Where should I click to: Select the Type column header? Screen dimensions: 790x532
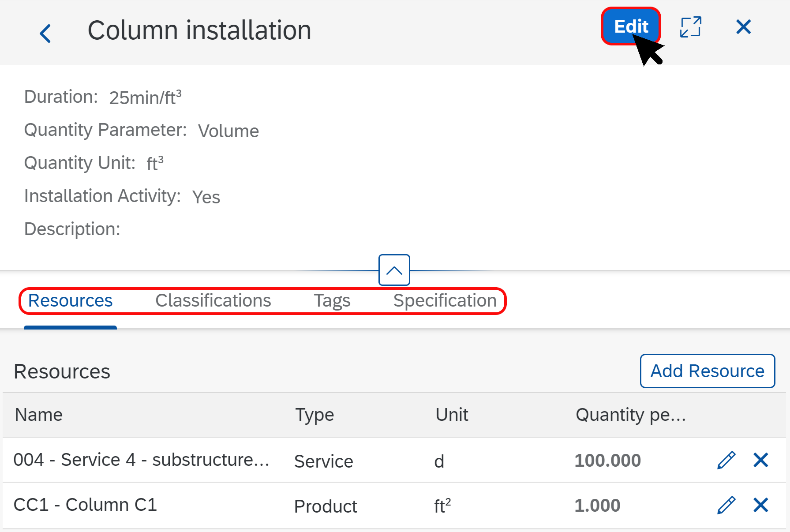pos(315,415)
